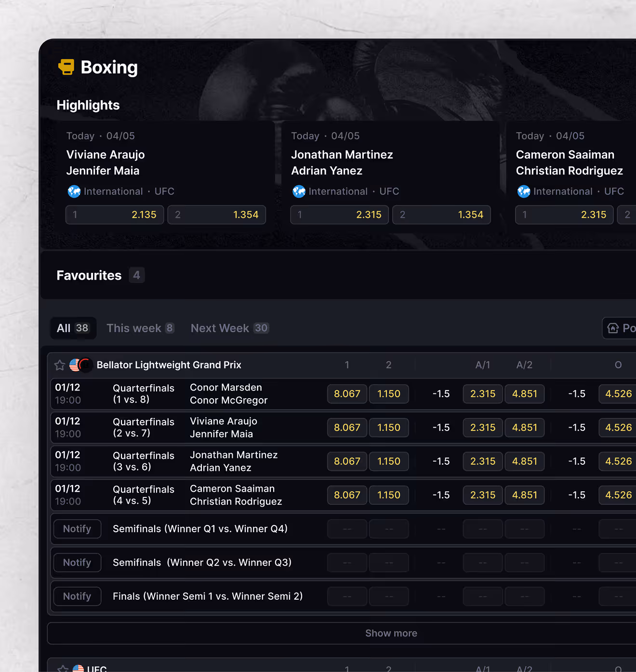Open Bellator Lightweight Grand Prix league title
Viewport: 636px width, 672px height.
pyautogui.click(x=169, y=365)
